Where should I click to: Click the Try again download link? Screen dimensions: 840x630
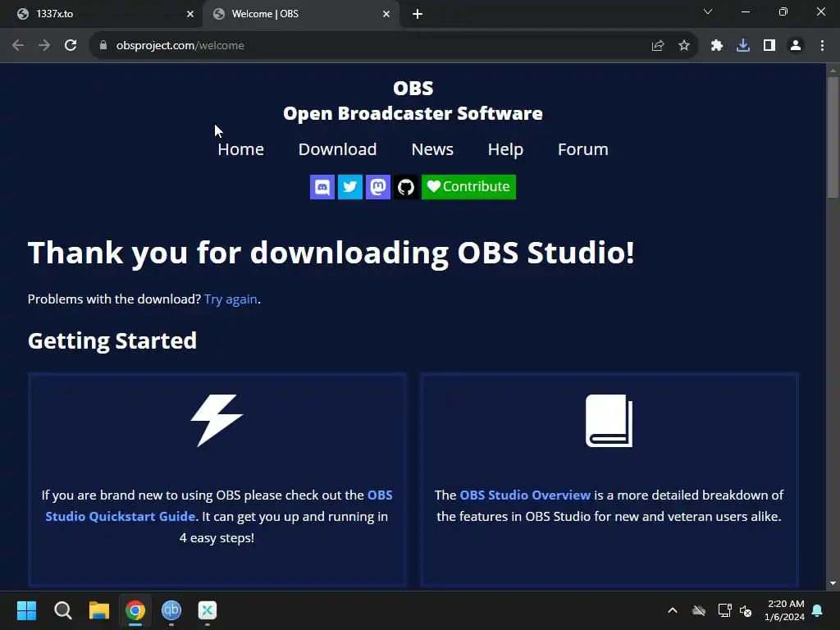[x=231, y=299]
